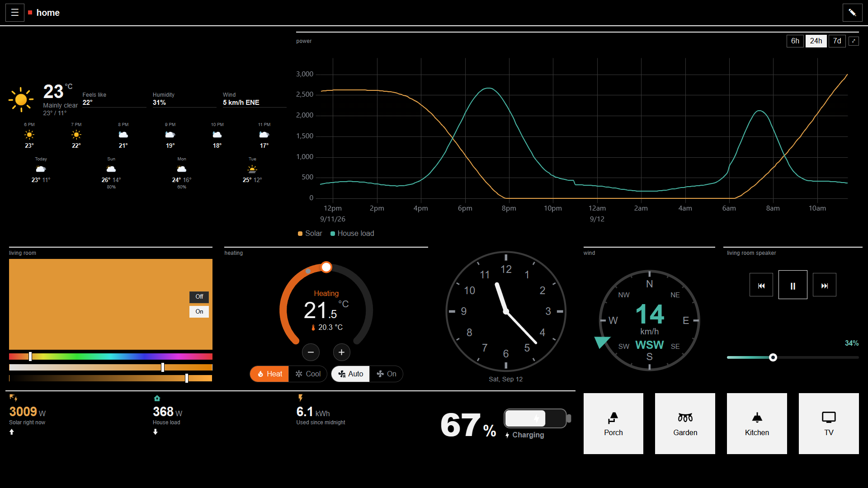Pause the living room speaker
Viewport: 868px width, 488px height.
(x=793, y=285)
